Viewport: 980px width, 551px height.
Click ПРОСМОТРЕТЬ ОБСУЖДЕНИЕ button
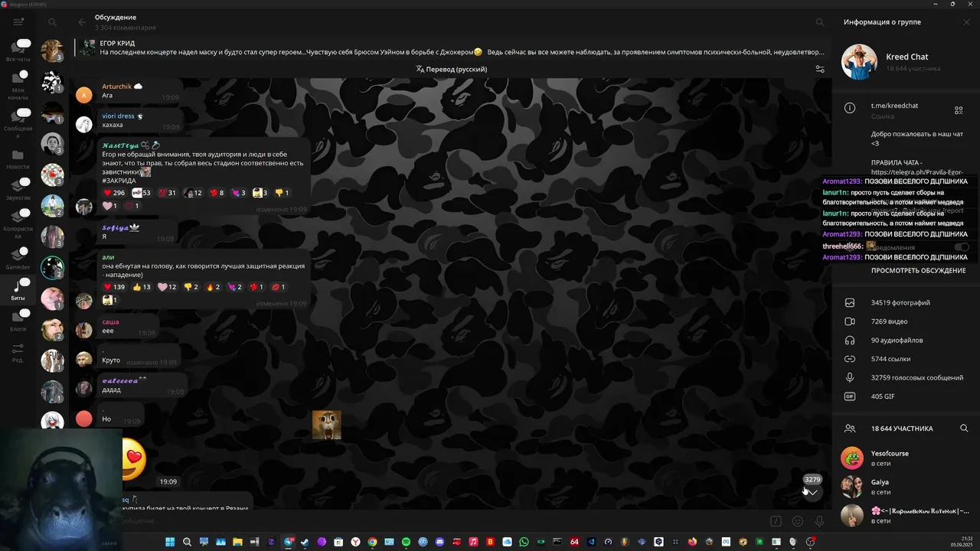[918, 271]
